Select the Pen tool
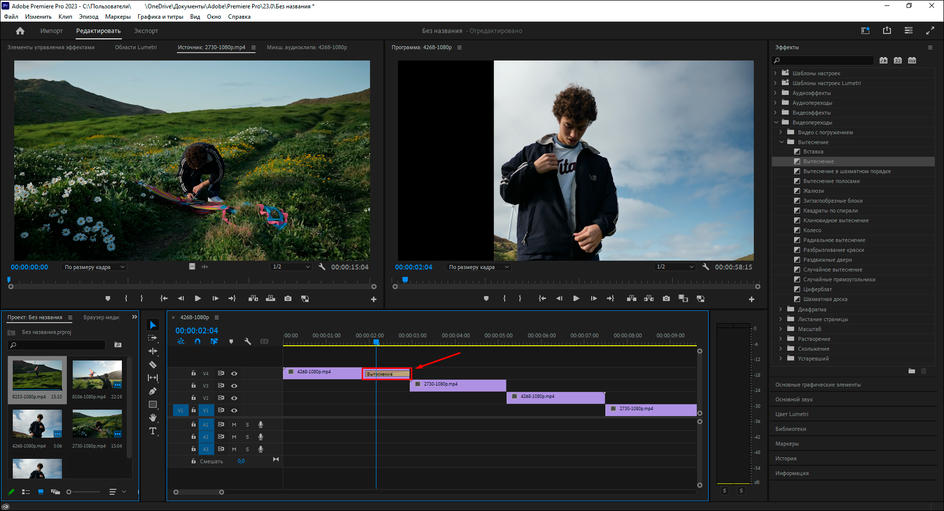Screen dimensions: 944x511 click(153, 391)
